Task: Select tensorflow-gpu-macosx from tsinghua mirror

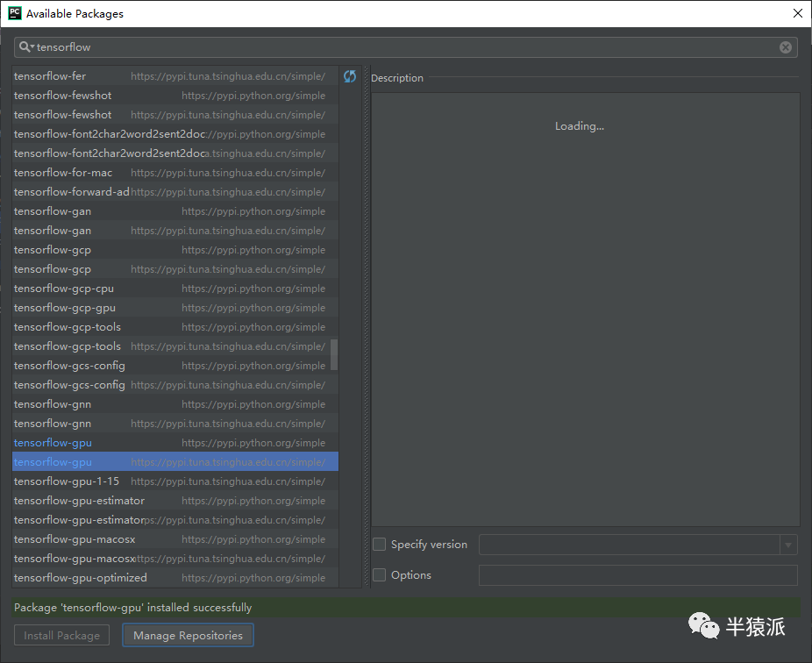Action: coord(175,559)
